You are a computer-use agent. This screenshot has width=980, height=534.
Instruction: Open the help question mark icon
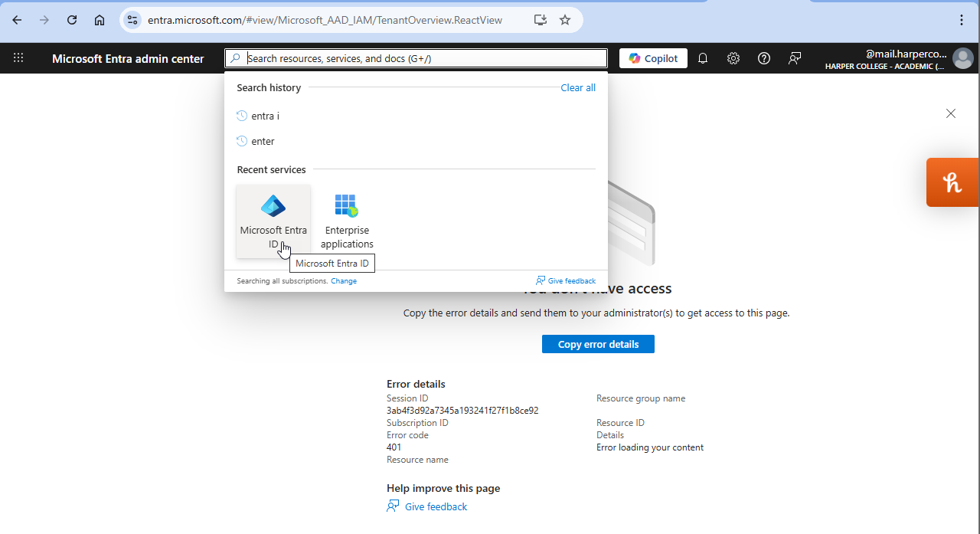click(764, 58)
